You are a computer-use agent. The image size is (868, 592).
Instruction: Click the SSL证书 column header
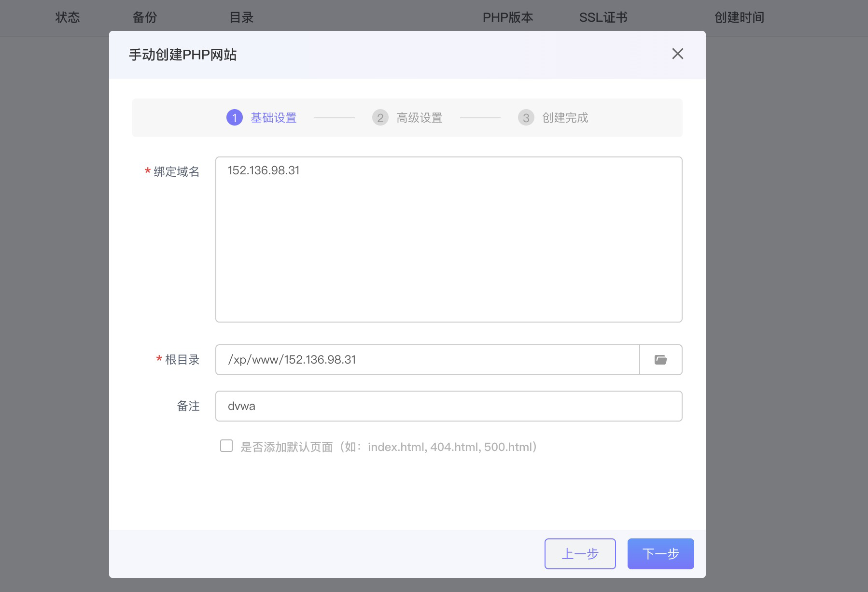(603, 17)
